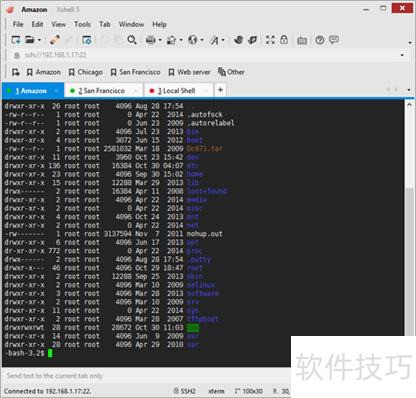Open the San Francisco bookmark link
416x398 pixels.
coord(135,72)
